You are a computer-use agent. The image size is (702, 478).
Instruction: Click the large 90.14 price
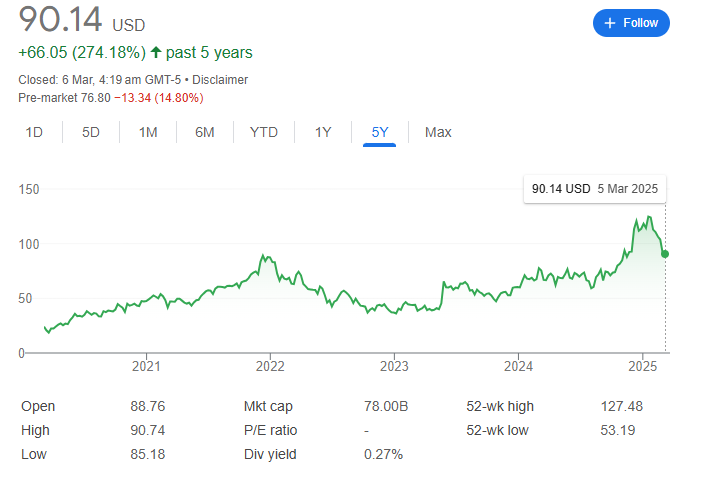[x=60, y=19]
